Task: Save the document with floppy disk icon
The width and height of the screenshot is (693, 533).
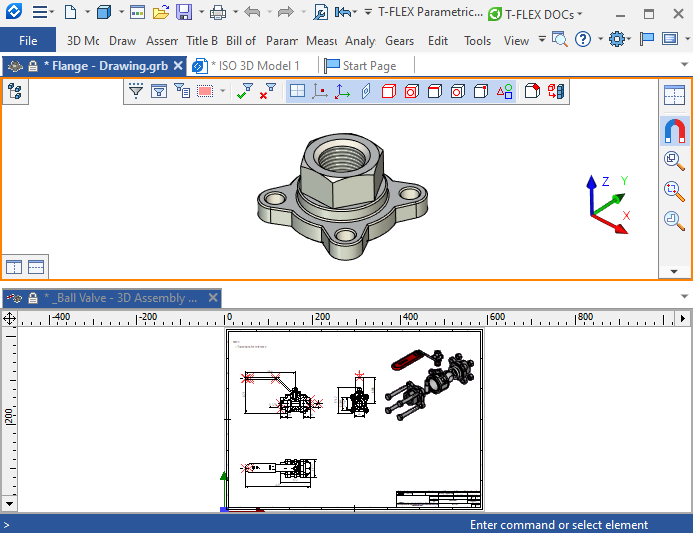Action: pos(184,12)
